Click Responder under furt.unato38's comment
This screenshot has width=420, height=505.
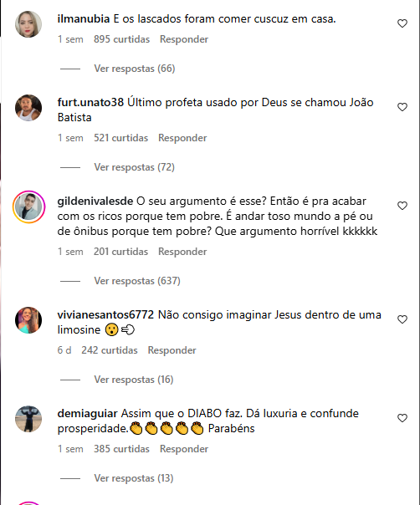182,138
